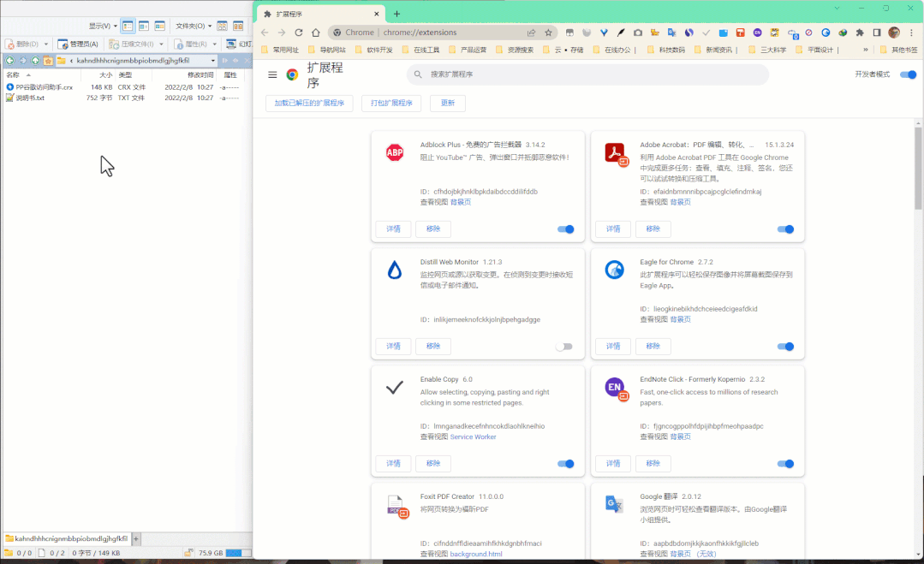Open a new Chrome tab

396,14
